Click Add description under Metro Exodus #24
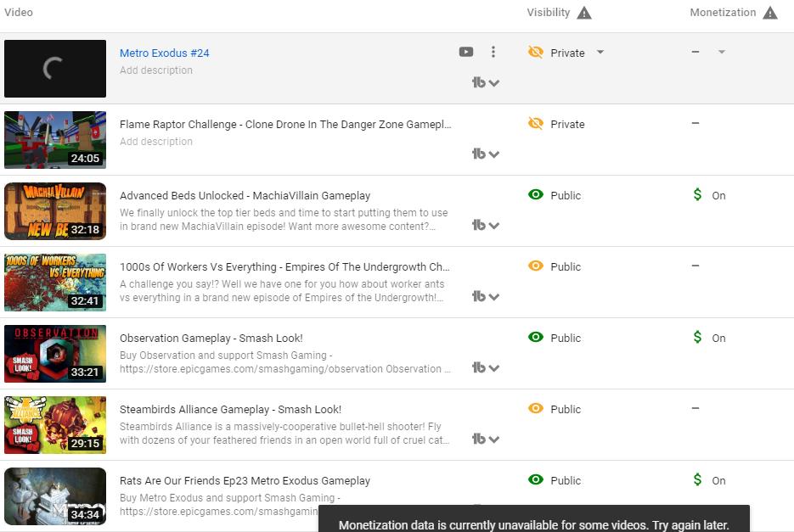The height and width of the screenshot is (532, 794). coord(156,70)
